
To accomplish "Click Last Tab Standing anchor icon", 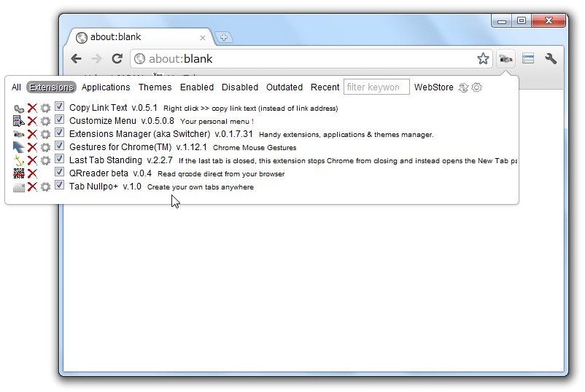I will (19, 160).
